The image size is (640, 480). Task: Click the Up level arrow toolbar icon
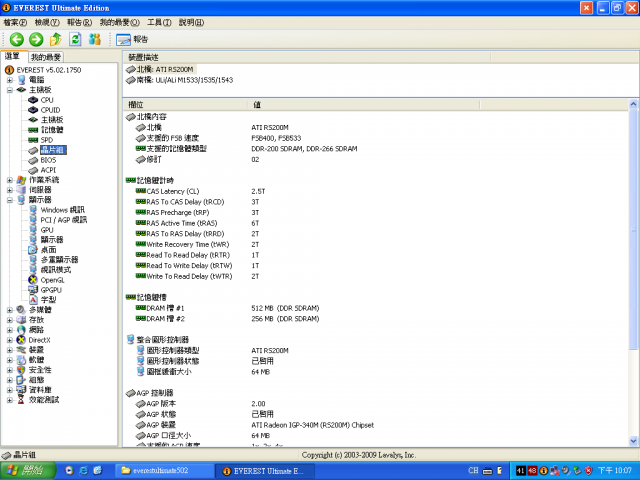pos(56,40)
